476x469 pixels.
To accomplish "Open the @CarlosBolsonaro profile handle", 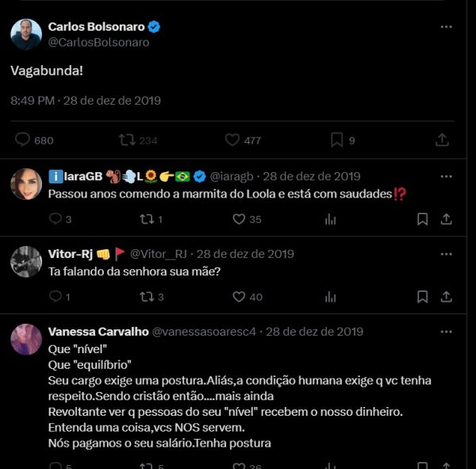I will click(x=98, y=42).
